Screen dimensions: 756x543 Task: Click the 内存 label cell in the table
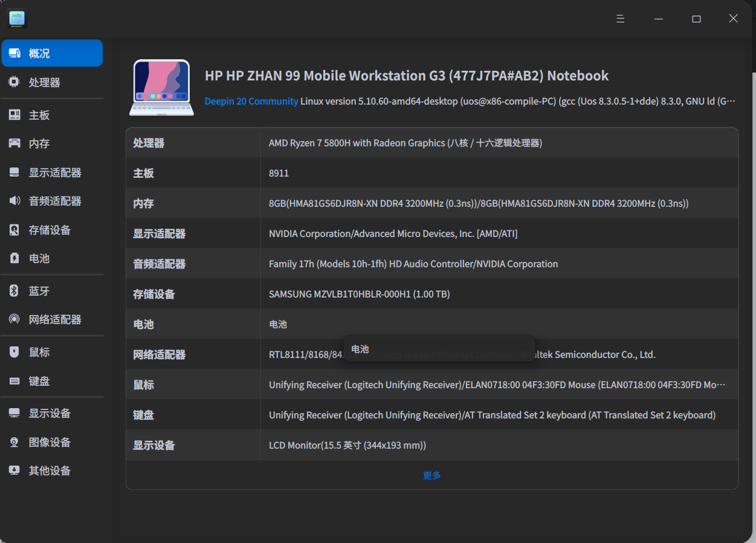click(193, 203)
